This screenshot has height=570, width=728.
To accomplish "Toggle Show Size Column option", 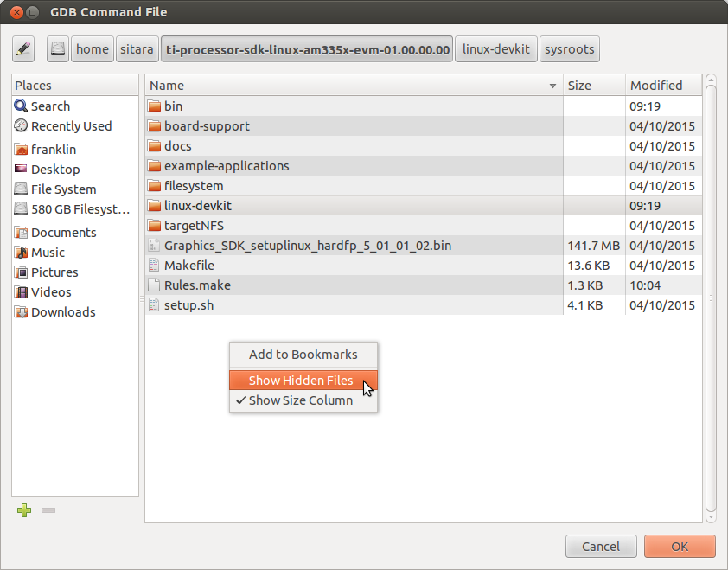I will click(300, 400).
